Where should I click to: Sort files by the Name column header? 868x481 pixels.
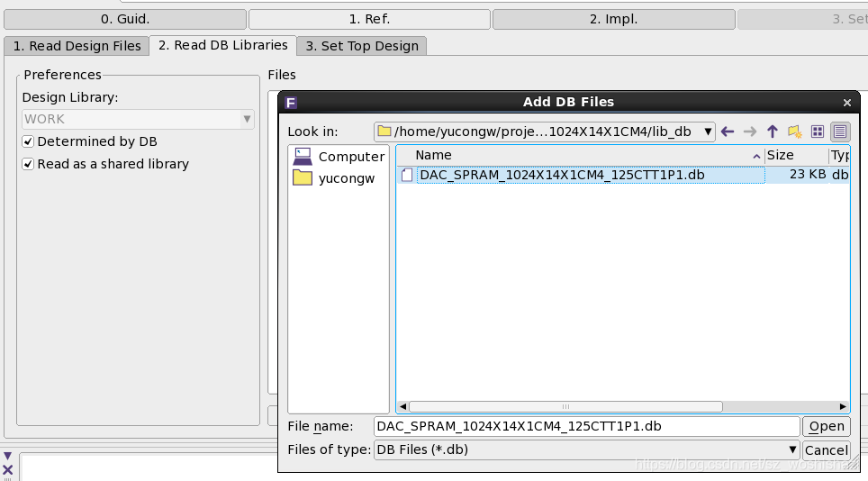pyautogui.click(x=582, y=156)
